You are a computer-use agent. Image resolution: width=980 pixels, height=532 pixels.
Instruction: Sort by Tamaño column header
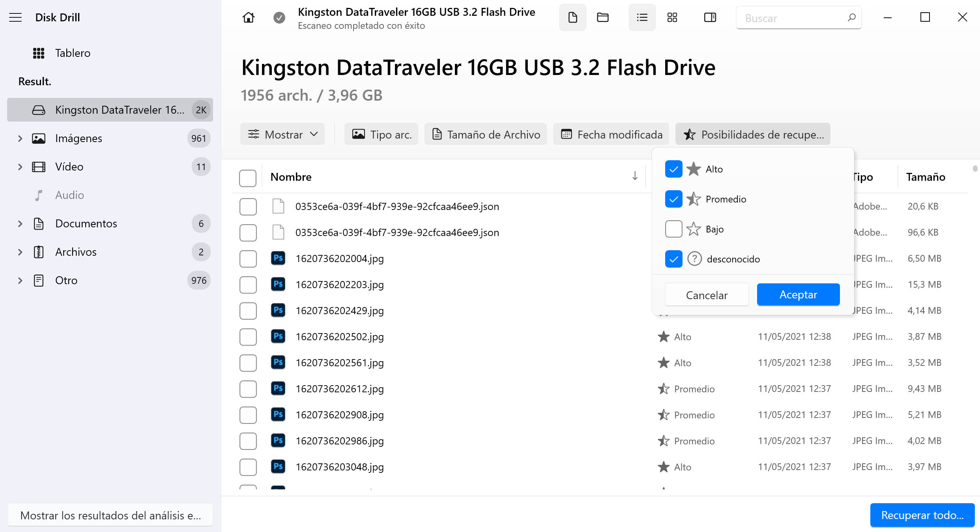pos(926,177)
